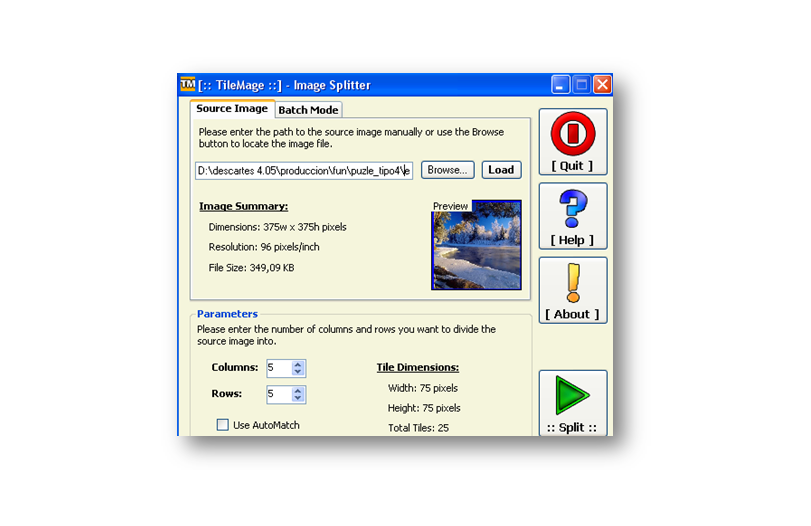Image resolution: width=811 pixels, height=526 pixels.
Task: Click the 'File Size: 349,09 KB' text
Action: point(251,267)
